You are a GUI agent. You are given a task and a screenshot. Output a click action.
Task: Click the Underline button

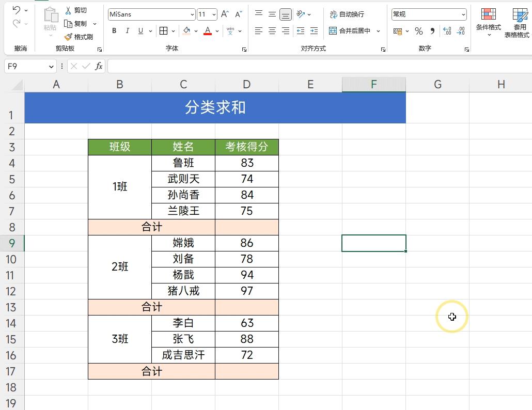[140, 31]
